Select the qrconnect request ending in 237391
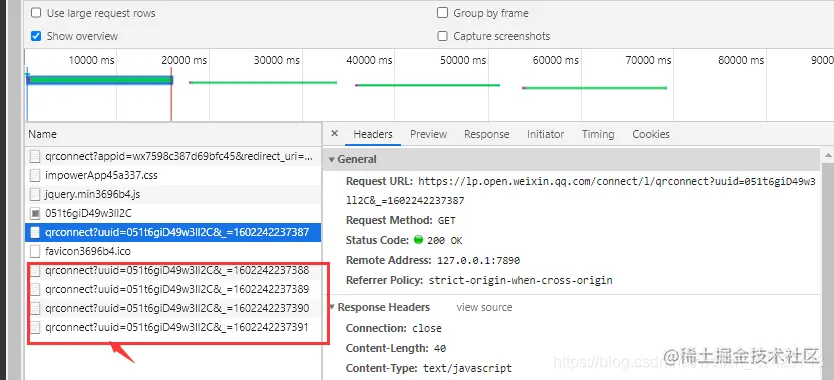This screenshot has width=834, height=380. click(x=173, y=327)
